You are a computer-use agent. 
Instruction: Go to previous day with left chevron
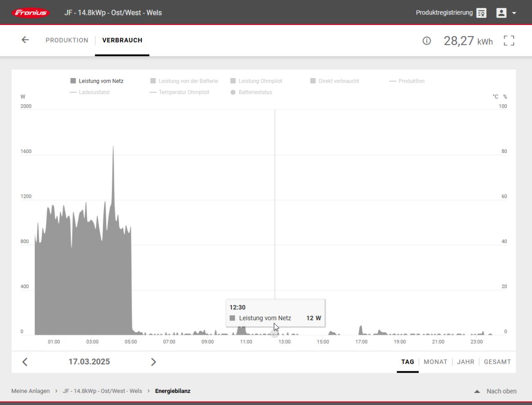25,362
